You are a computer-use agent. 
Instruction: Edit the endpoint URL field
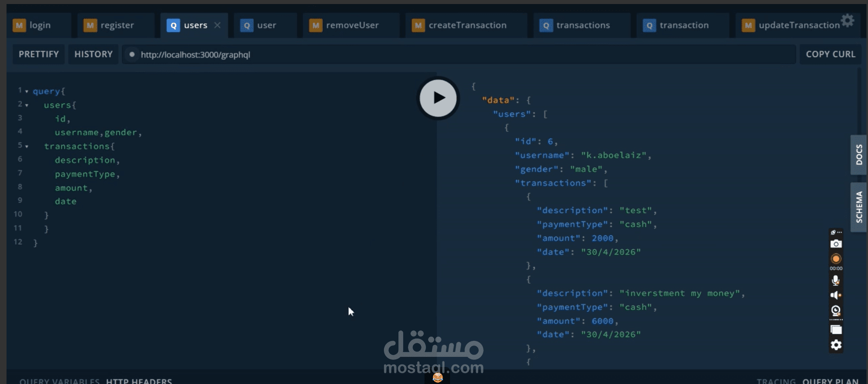pos(459,54)
